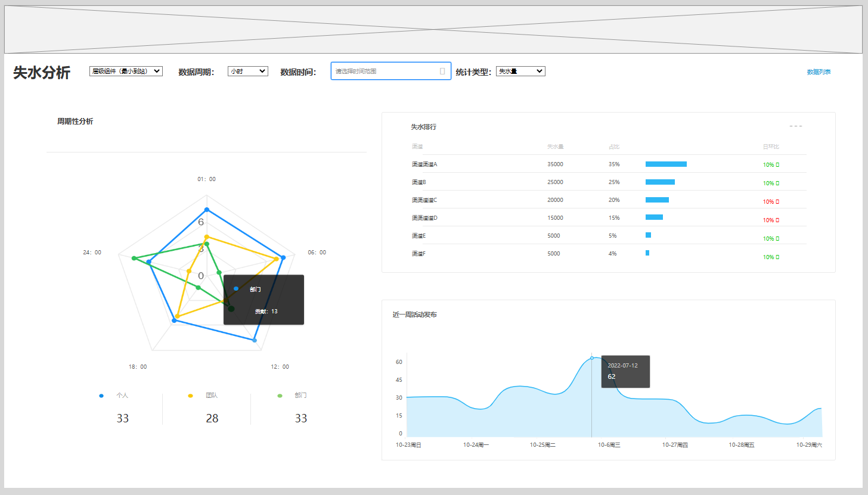Click the 24:00 radar axis label
Screen dimensions: 868x495
tap(92, 253)
